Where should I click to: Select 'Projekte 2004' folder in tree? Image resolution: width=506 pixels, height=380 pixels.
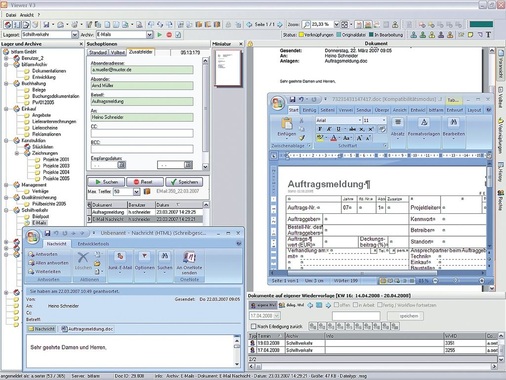pos(56,172)
